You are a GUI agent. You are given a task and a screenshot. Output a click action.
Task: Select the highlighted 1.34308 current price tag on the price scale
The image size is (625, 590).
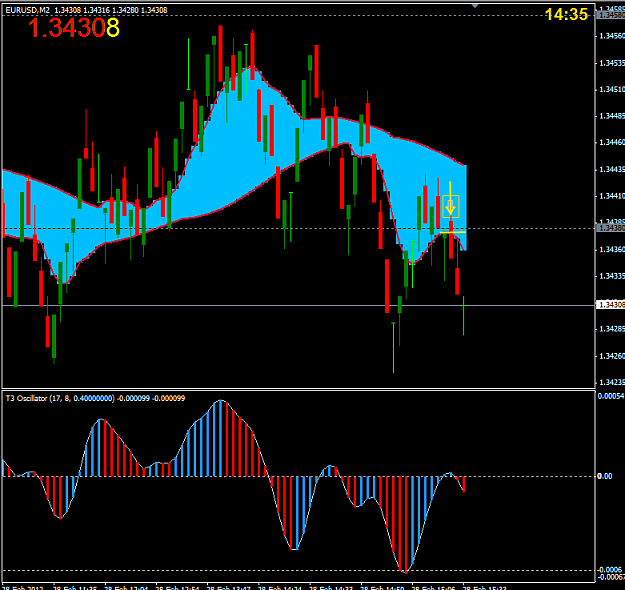coord(611,305)
